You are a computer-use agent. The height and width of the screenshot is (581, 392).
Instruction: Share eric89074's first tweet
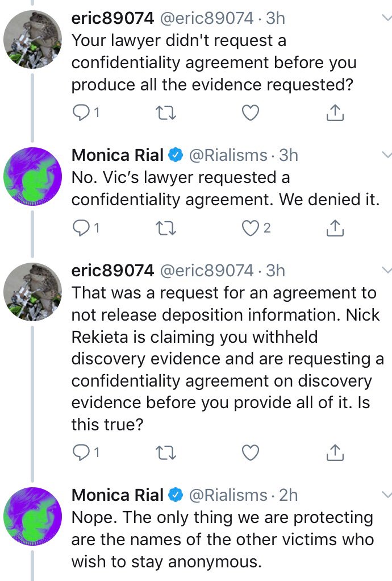point(335,113)
